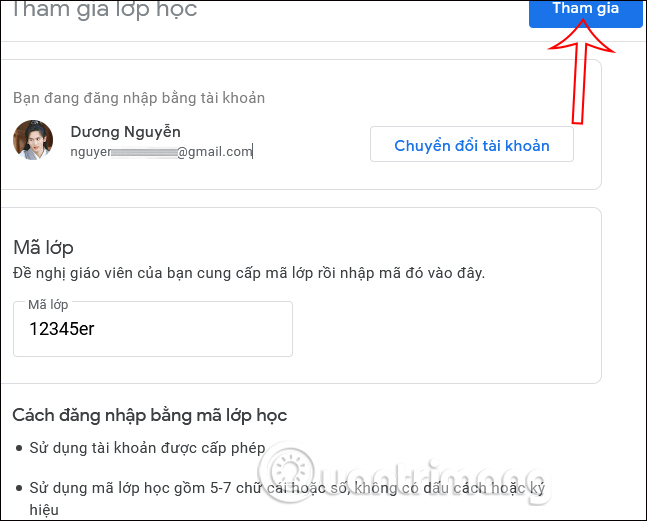
Task: Click the instruction Đề nghị giáo viên của bạn
Action: coord(249,273)
